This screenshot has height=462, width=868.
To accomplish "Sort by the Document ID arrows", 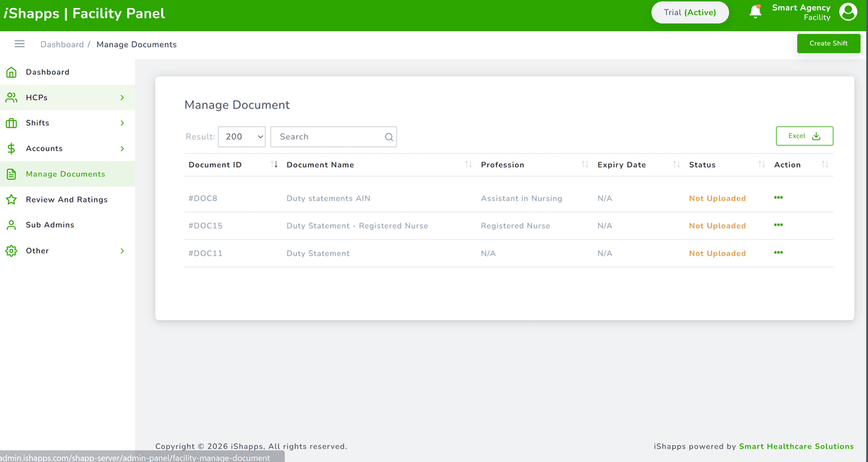I will (x=274, y=165).
